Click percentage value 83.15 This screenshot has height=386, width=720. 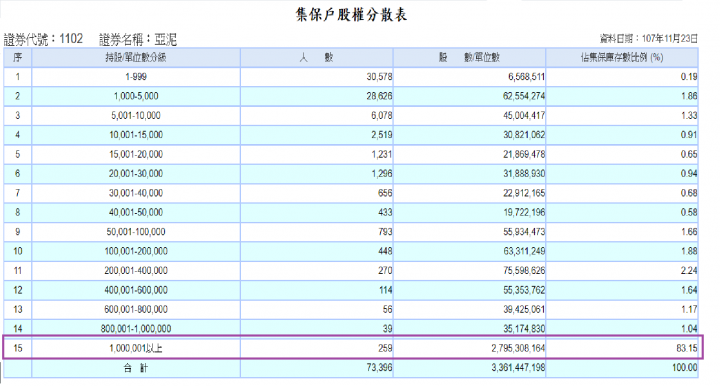pyautogui.click(x=686, y=348)
